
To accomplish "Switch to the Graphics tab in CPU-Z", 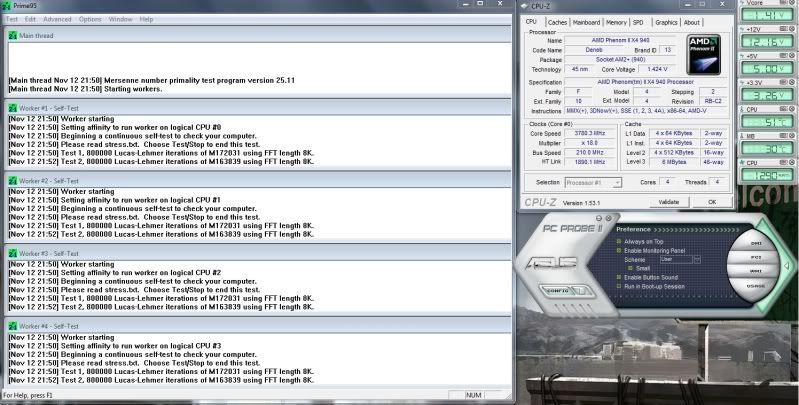I will pyautogui.click(x=666, y=22).
